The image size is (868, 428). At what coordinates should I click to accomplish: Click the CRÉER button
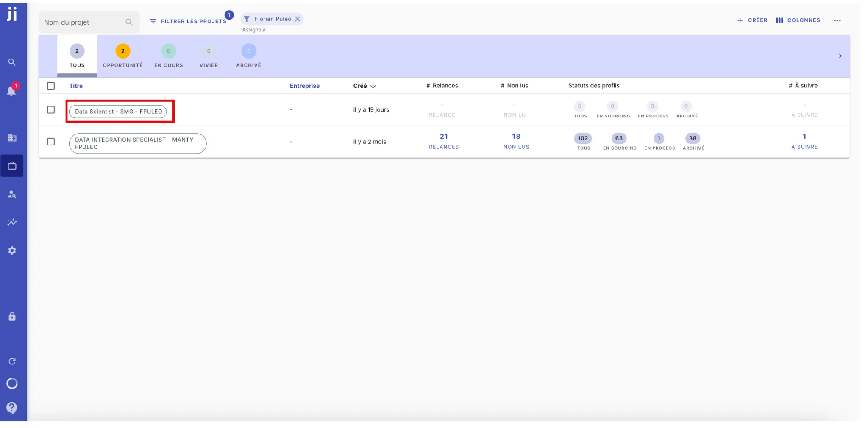753,20
